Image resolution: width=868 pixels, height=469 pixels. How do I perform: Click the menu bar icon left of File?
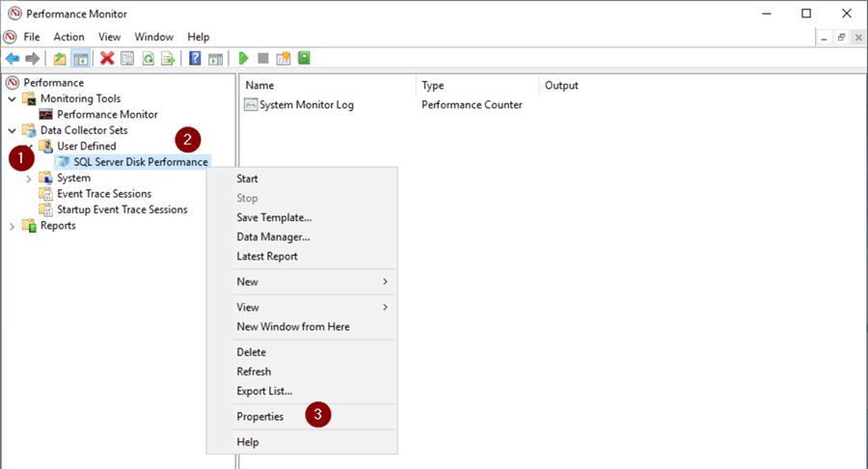click(x=10, y=37)
